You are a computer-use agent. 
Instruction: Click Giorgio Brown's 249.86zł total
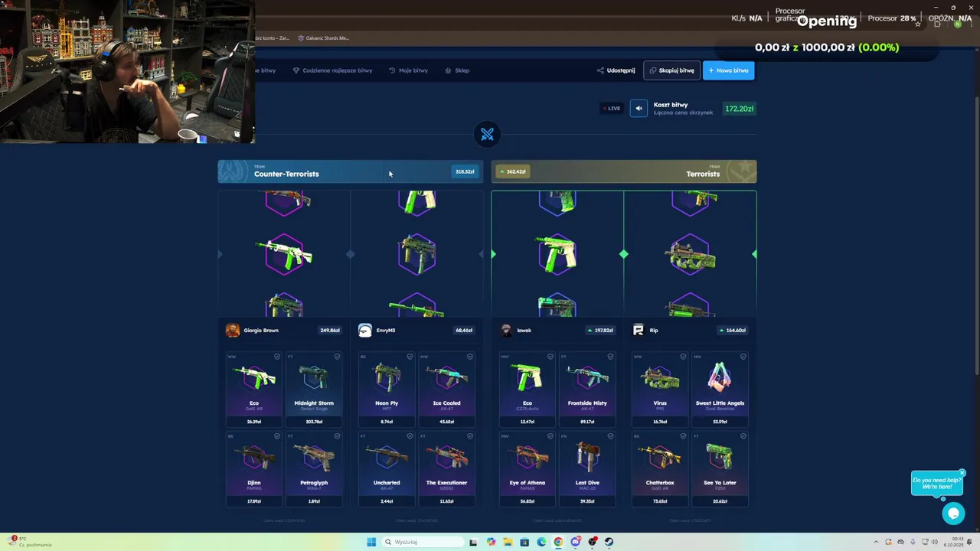point(330,331)
